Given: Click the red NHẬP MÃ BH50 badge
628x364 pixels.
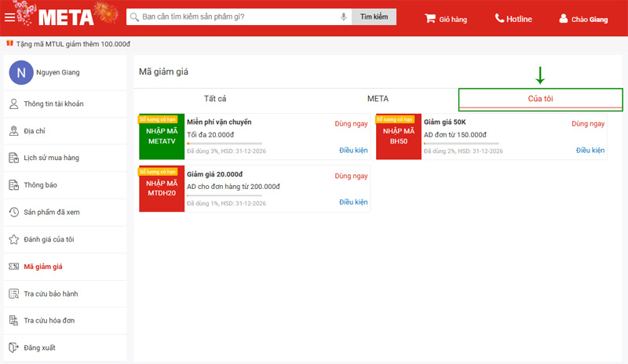Looking at the screenshot, I should [399, 136].
